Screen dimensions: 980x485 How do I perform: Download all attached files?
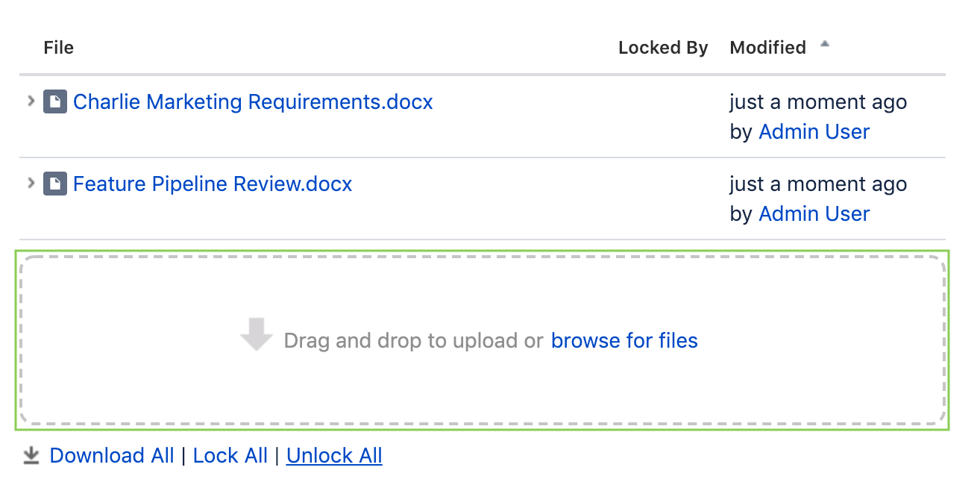click(112, 455)
